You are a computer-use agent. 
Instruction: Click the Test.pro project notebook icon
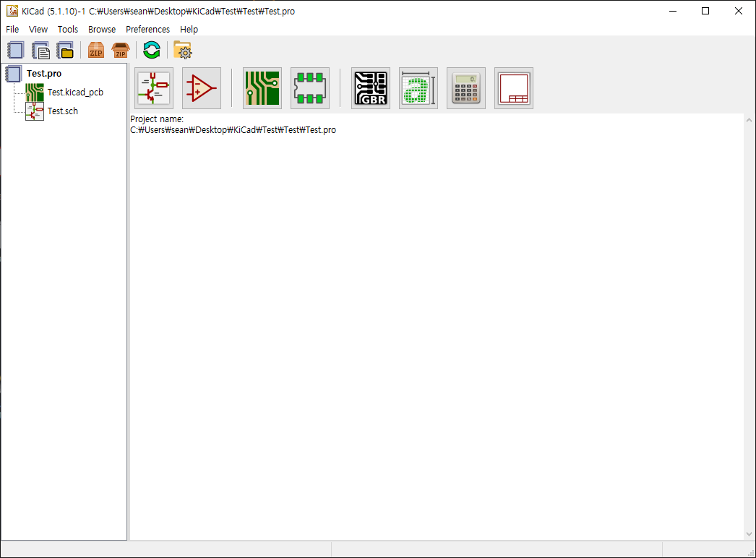14,74
